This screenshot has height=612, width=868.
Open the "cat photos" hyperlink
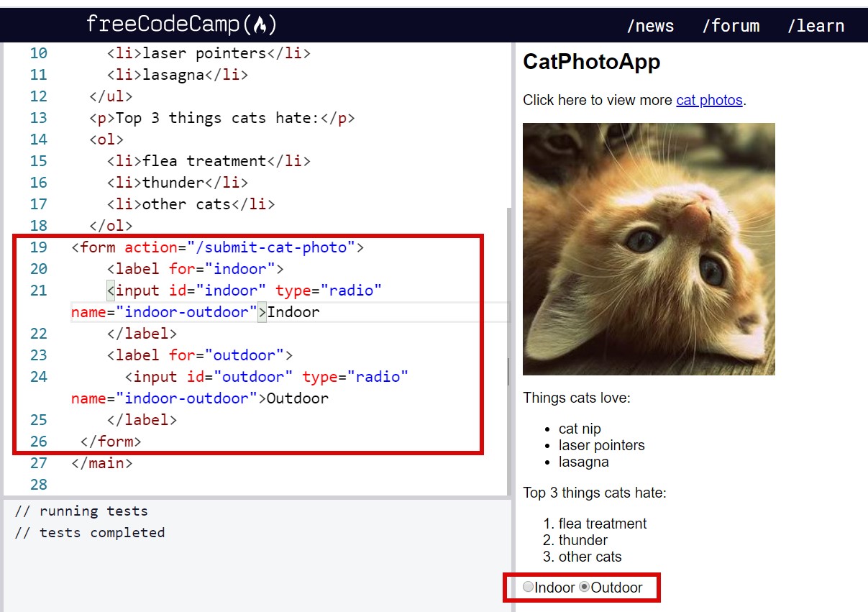click(709, 100)
